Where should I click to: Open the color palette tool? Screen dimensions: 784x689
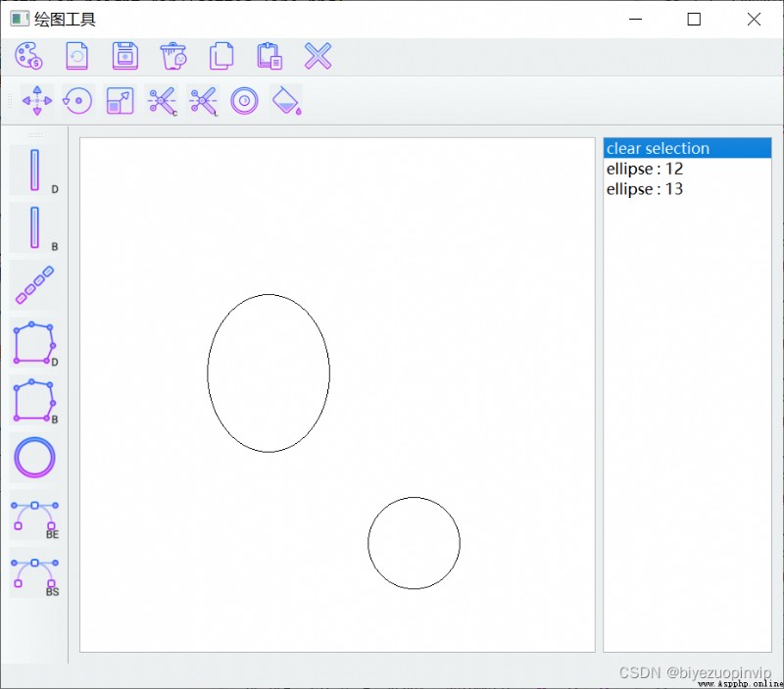(28, 56)
